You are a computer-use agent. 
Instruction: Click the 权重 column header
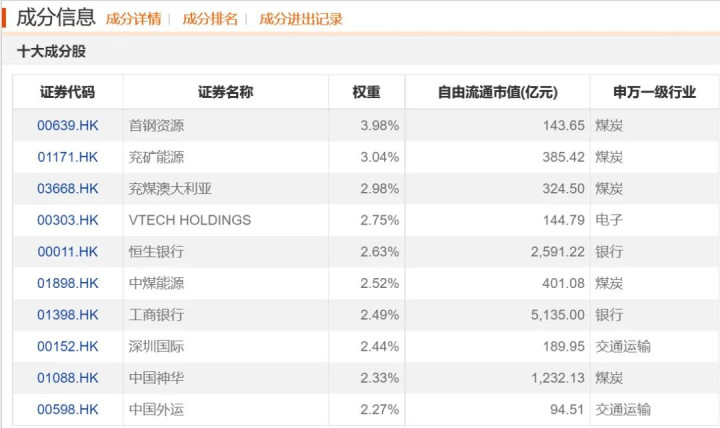click(x=366, y=93)
